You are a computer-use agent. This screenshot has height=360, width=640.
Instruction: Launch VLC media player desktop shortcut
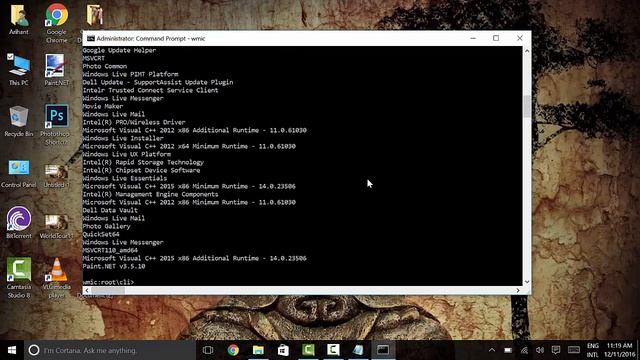57,278
